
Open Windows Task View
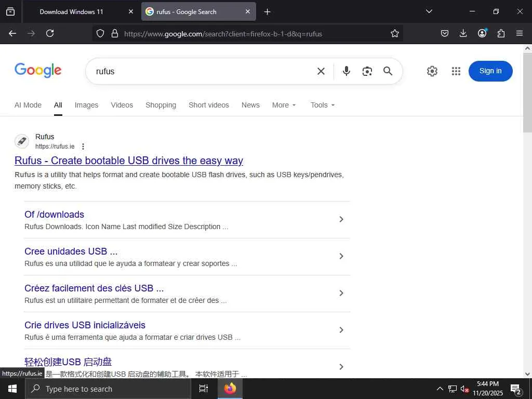pyautogui.click(x=204, y=389)
